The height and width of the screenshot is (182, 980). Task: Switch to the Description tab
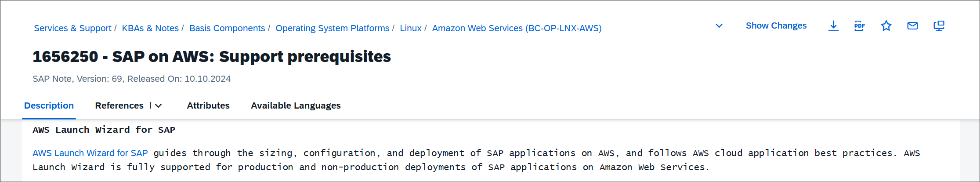click(49, 106)
